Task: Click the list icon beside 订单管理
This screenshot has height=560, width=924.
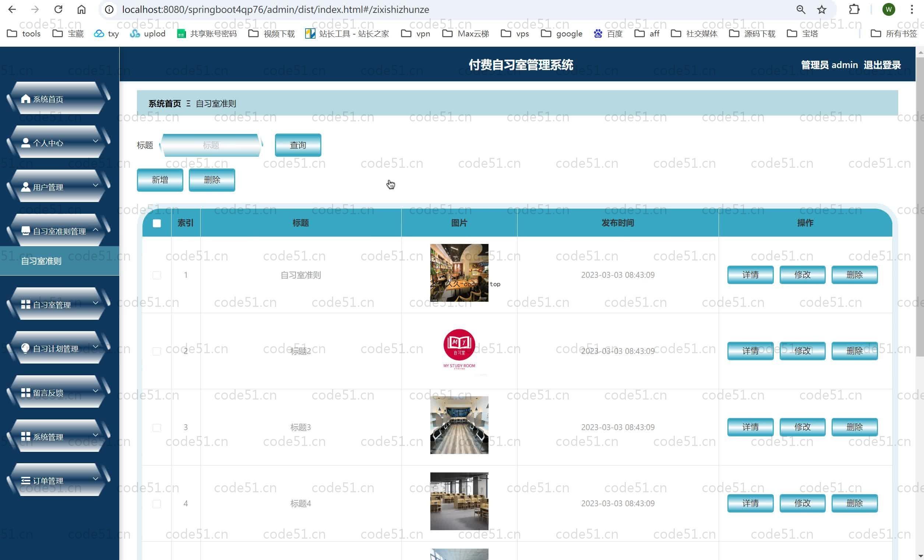Action: click(25, 481)
